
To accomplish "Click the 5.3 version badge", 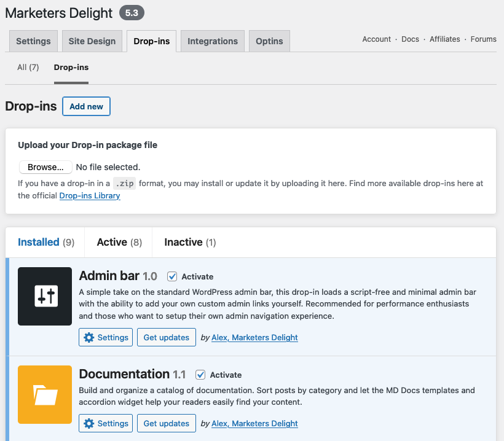I will point(132,12).
